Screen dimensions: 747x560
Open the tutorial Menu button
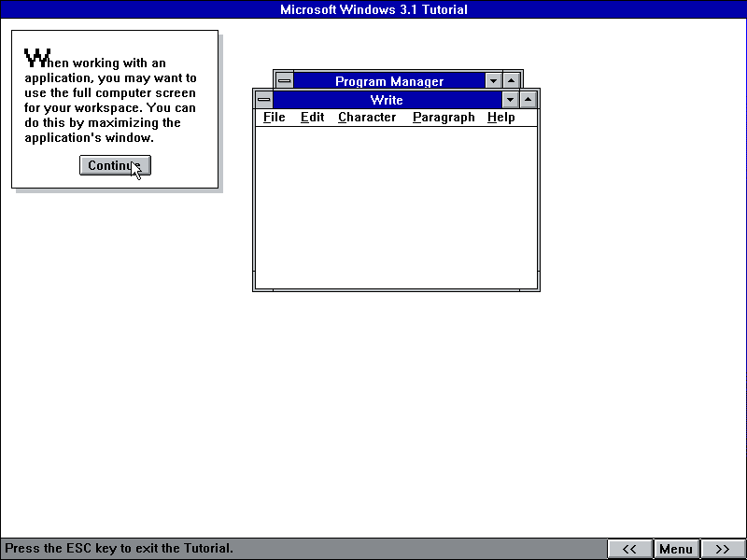coord(676,549)
